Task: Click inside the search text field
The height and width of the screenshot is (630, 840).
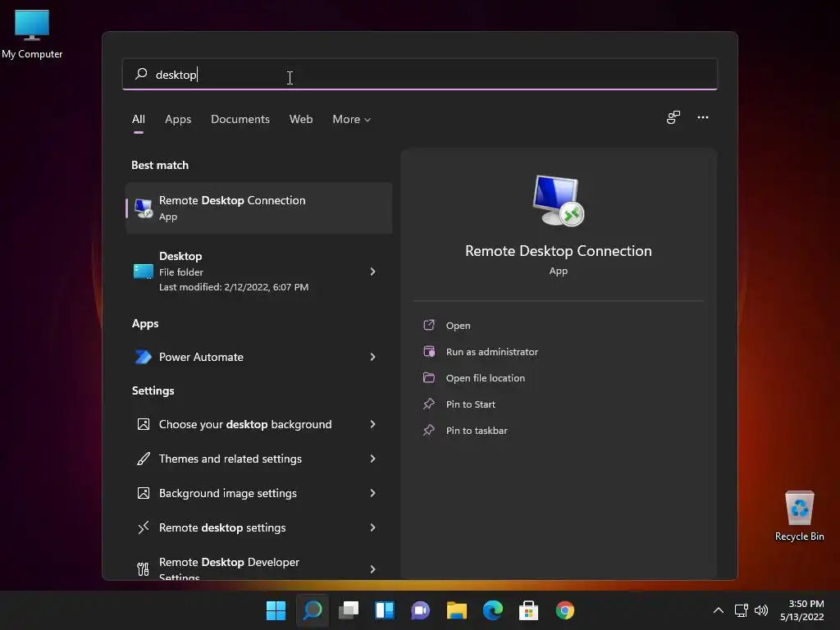Action: [x=419, y=74]
